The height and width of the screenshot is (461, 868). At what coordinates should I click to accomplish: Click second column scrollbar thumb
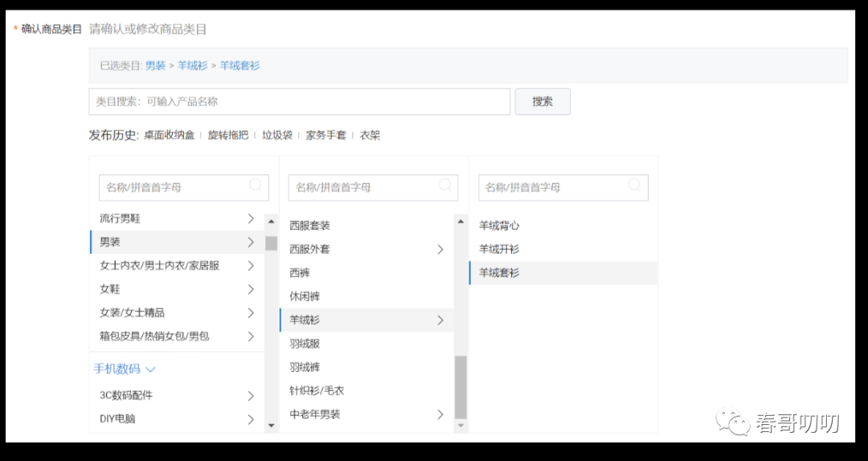coord(461,387)
